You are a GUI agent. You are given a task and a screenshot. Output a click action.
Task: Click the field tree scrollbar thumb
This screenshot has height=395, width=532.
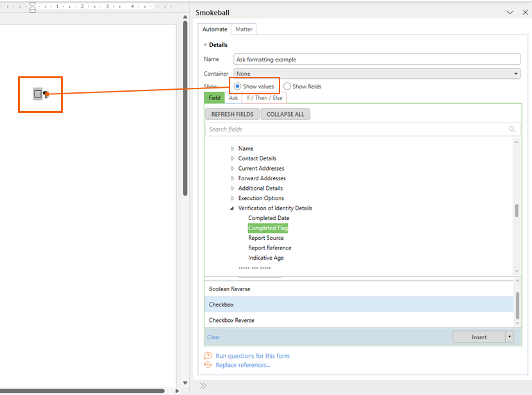[517, 210]
